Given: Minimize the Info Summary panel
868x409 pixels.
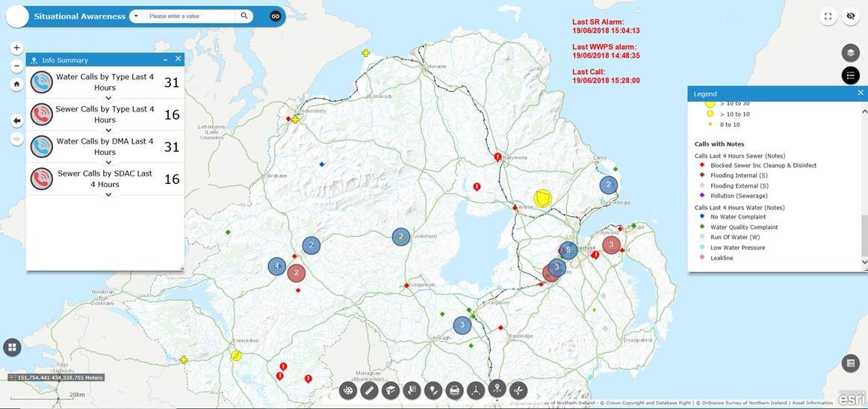Looking at the screenshot, I should 165,60.
